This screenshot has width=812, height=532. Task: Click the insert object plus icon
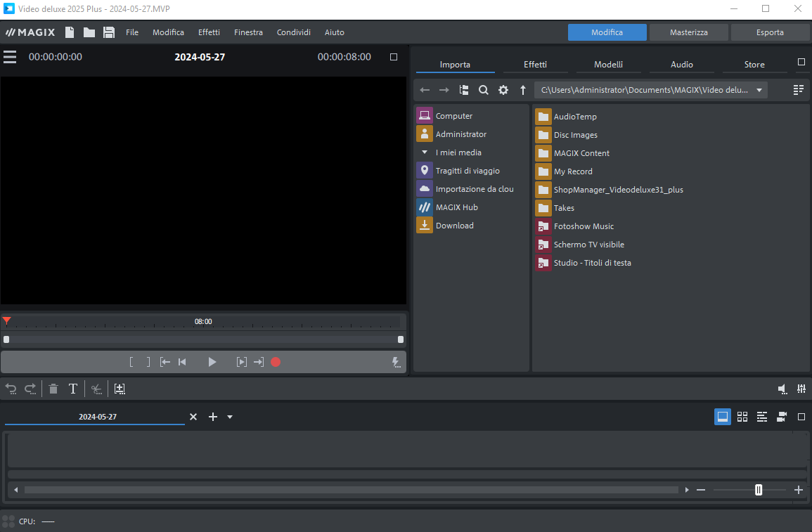click(120, 389)
